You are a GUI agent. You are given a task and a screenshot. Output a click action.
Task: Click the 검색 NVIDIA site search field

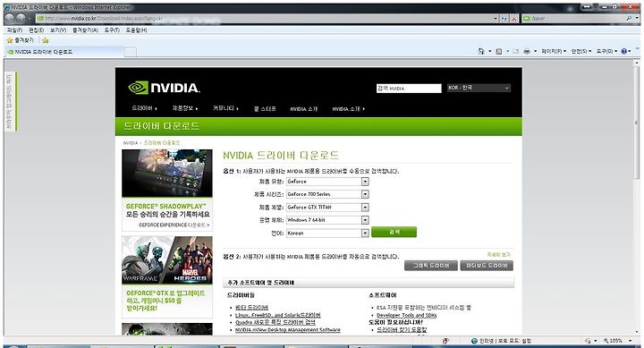tap(409, 89)
